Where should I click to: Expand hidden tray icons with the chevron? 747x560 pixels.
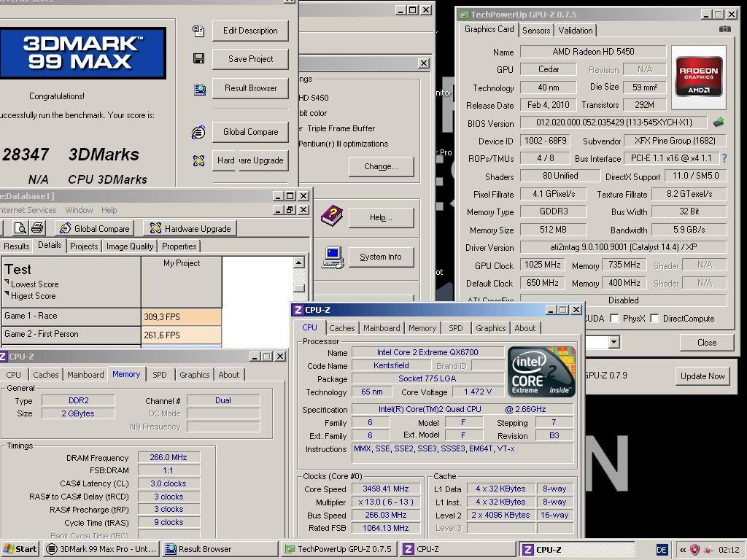683,550
